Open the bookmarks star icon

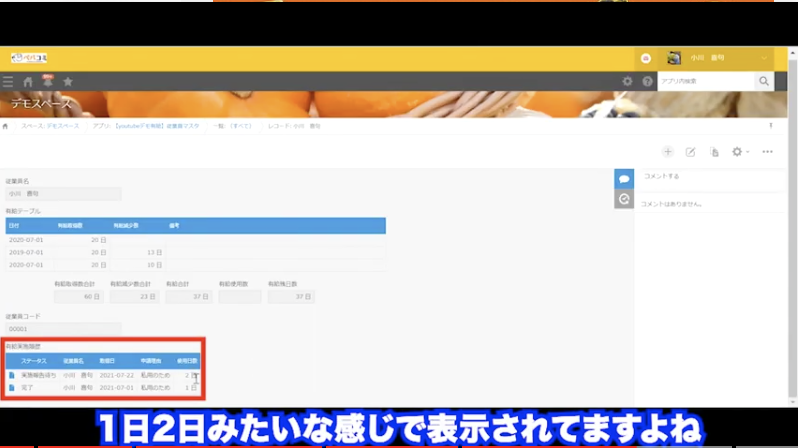pos(68,82)
